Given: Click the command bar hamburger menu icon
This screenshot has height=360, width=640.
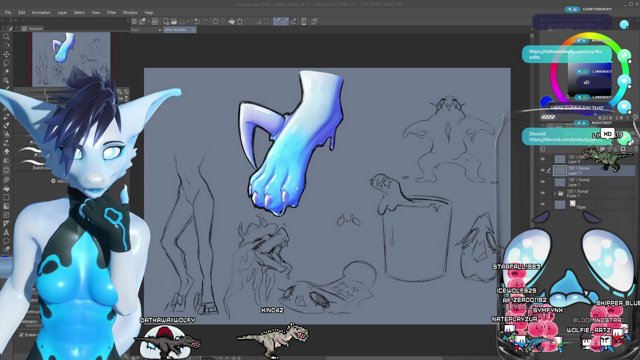Looking at the screenshot, I should pyautogui.click(x=134, y=22).
